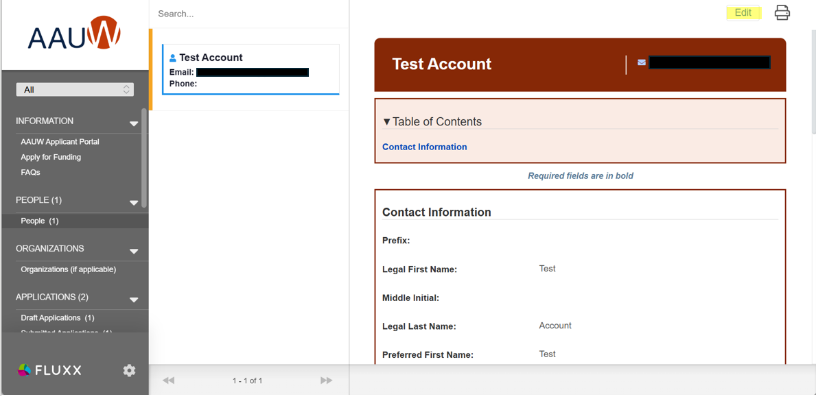The width and height of the screenshot is (816, 396).
Task: Go to previous page arrows in pager
Action: (168, 380)
